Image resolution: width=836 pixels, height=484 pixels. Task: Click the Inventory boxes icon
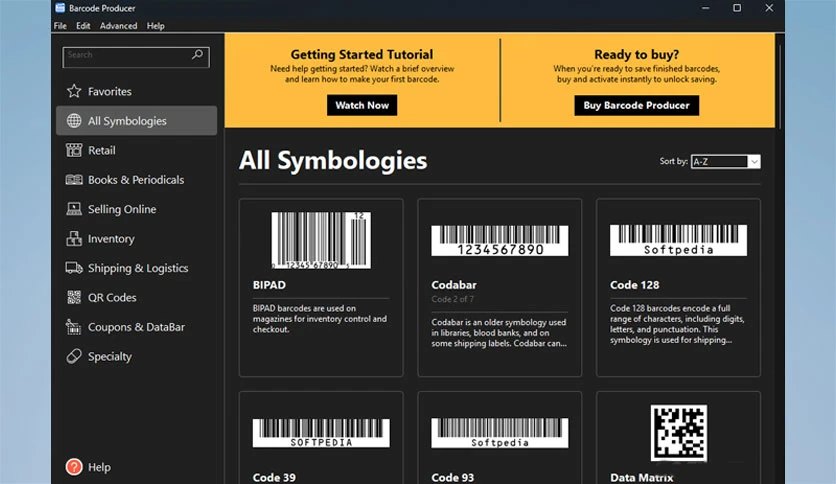pyautogui.click(x=74, y=238)
